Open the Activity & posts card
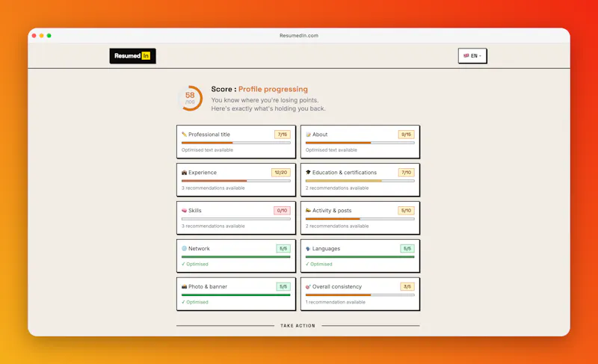 click(x=360, y=218)
